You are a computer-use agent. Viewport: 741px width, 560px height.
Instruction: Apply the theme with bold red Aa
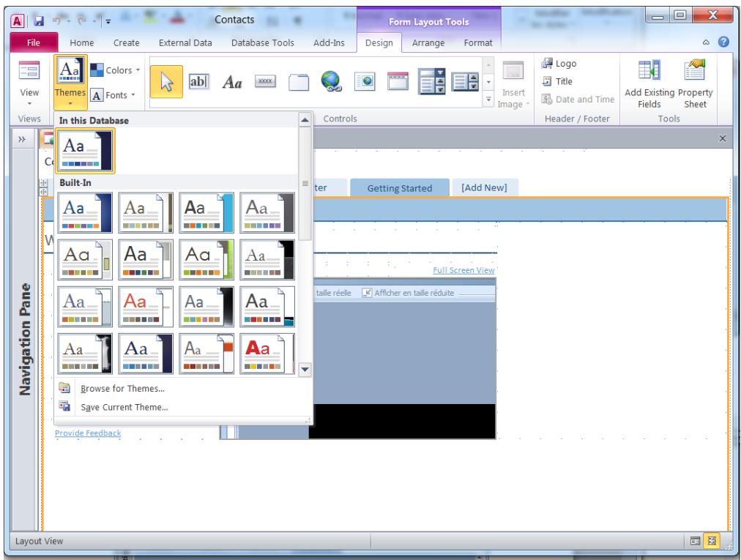pyautogui.click(x=267, y=354)
